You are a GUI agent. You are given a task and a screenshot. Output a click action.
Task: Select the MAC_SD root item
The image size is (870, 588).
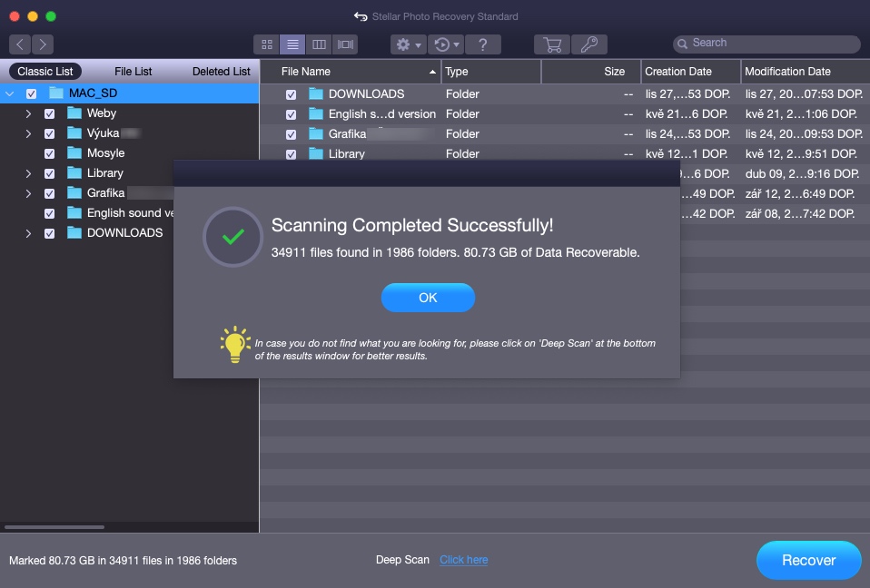129,93
